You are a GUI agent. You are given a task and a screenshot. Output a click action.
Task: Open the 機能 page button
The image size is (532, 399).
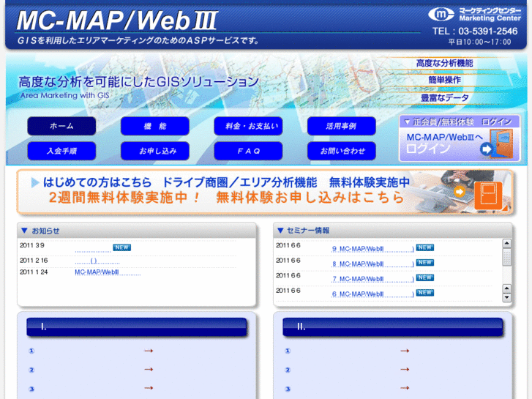[x=154, y=126]
